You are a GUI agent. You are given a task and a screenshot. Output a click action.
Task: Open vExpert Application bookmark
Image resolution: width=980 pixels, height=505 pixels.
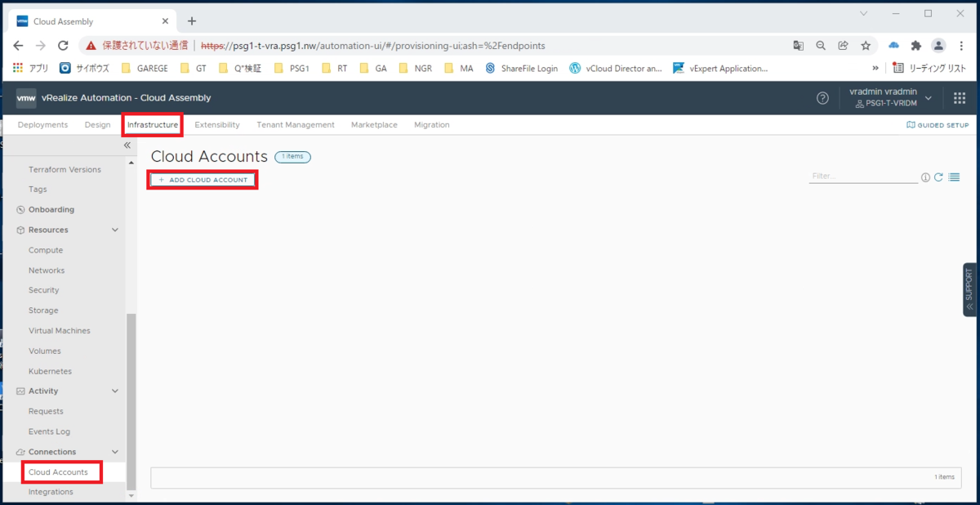[x=720, y=69]
